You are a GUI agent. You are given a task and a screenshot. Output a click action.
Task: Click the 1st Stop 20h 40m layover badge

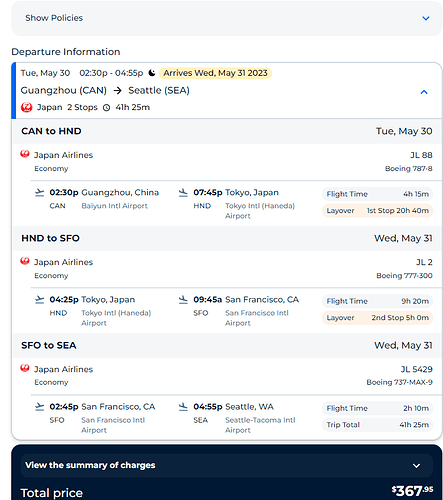[x=377, y=211]
